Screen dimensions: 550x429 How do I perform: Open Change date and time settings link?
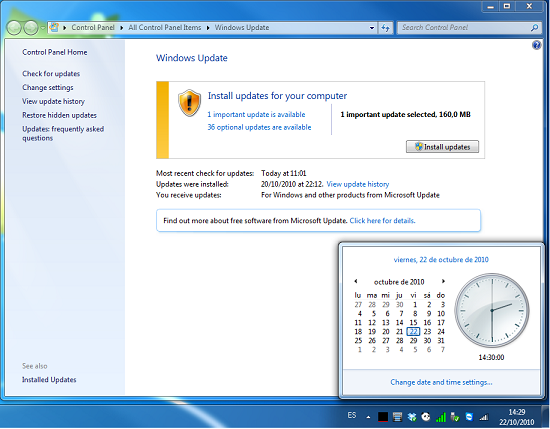[x=441, y=382]
